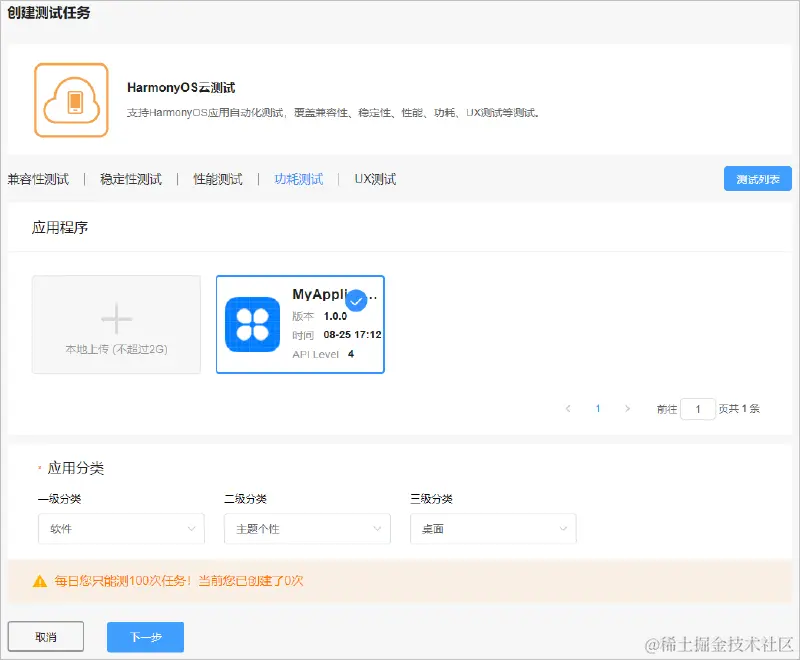
Task: Open the UX测试 tab
Action: 373,178
